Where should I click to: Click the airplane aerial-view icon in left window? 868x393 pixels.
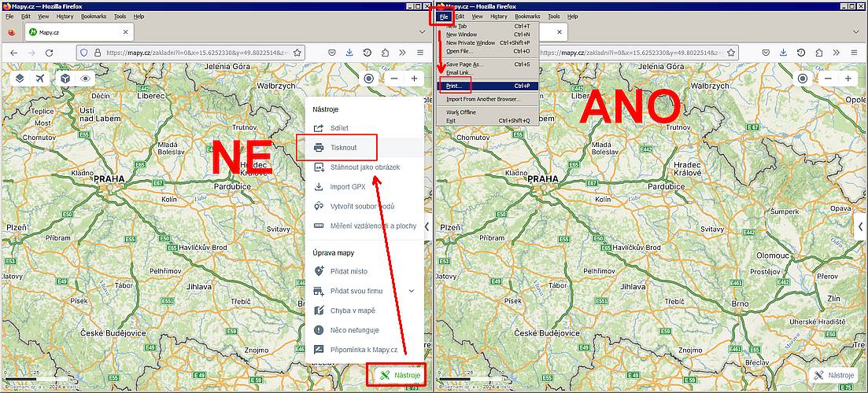[x=39, y=79]
